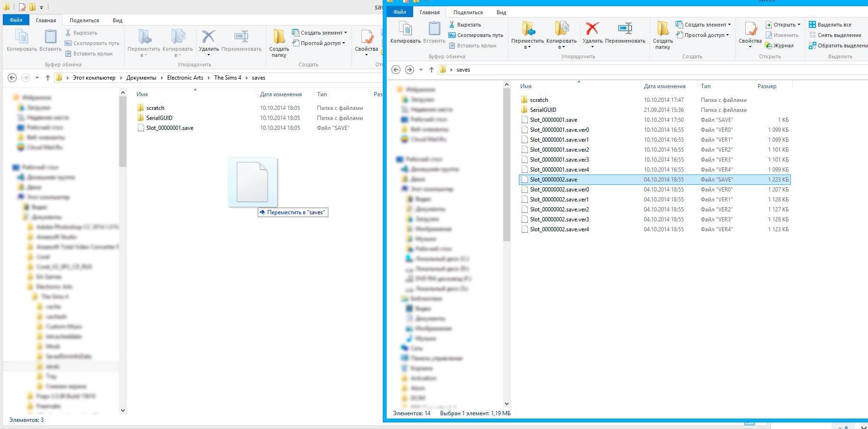Click Выделить все (Select all) in right ribbon
868x429 pixels.
[830, 25]
